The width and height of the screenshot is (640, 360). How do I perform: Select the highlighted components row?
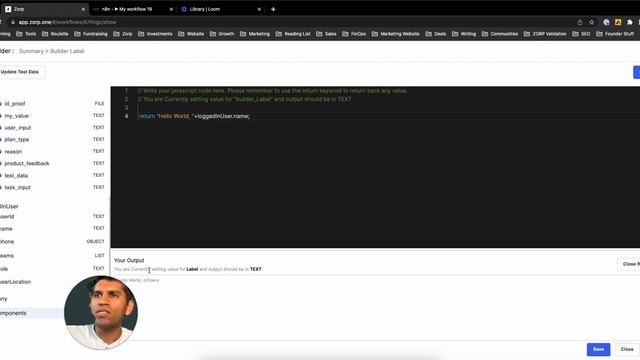coord(32,313)
